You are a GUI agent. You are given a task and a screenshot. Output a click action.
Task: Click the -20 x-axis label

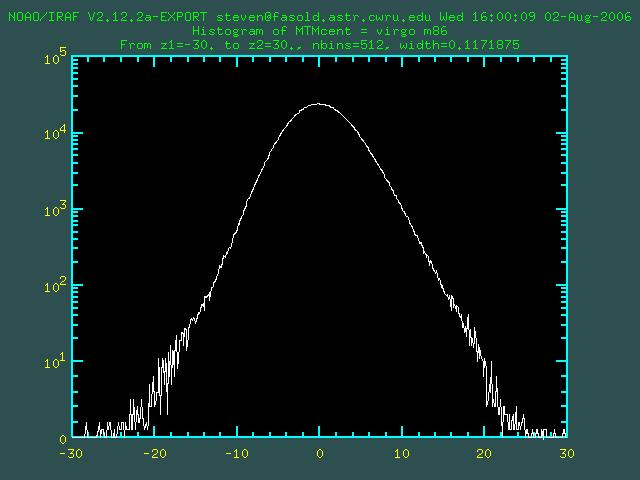[155, 453]
